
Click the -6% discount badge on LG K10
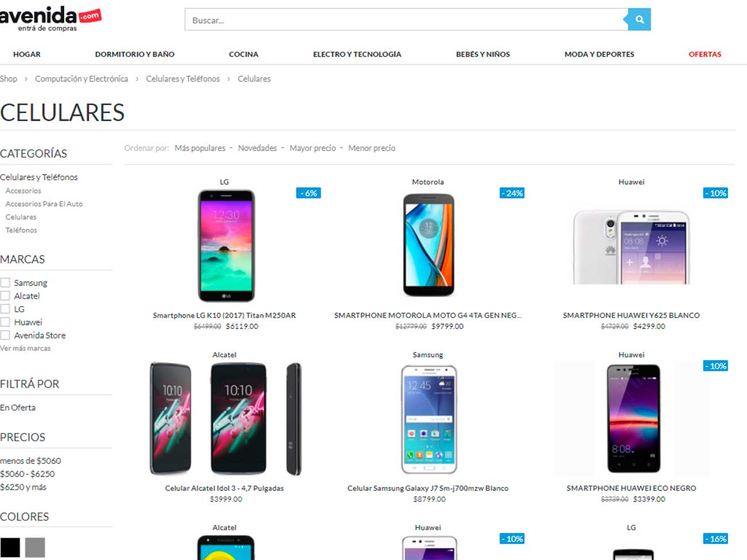(309, 193)
